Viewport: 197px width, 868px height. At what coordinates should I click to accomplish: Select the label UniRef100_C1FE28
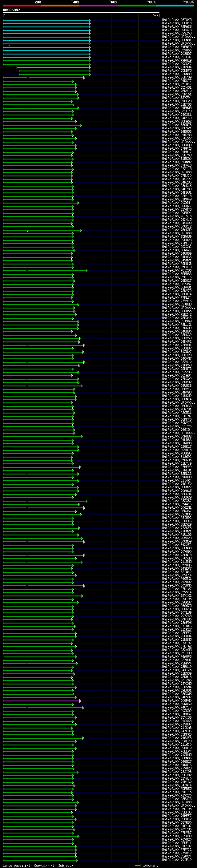click(177, 101)
